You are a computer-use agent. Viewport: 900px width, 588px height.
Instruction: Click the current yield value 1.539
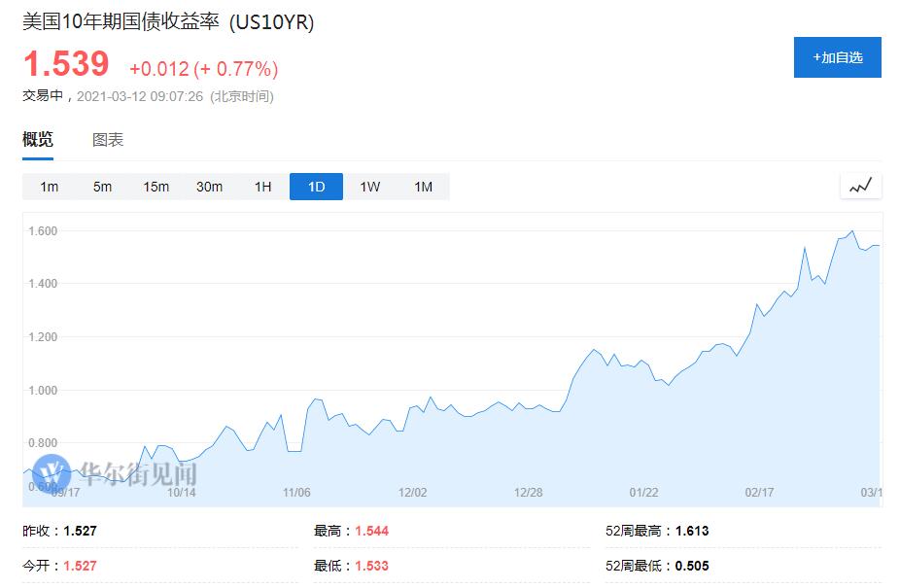click(63, 64)
